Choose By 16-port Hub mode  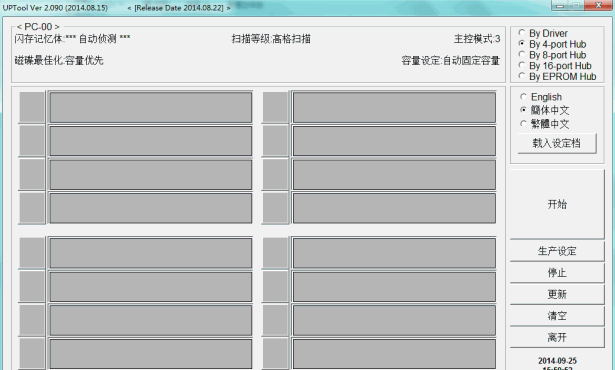coord(555,66)
